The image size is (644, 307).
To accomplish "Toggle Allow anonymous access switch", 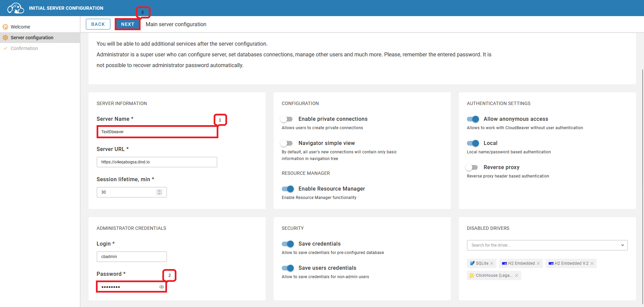I will tap(473, 119).
